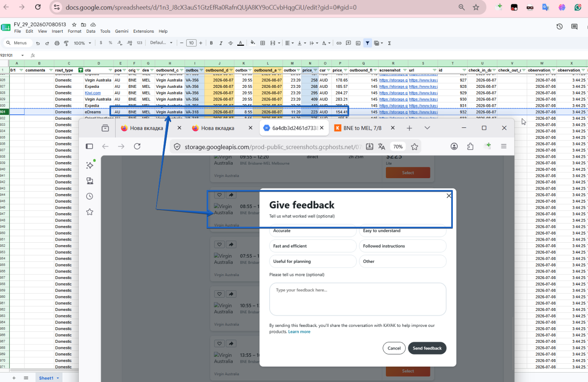This screenshot has width=588, height=382.
Task: Open the Format menu
Action: pos(74,31)
